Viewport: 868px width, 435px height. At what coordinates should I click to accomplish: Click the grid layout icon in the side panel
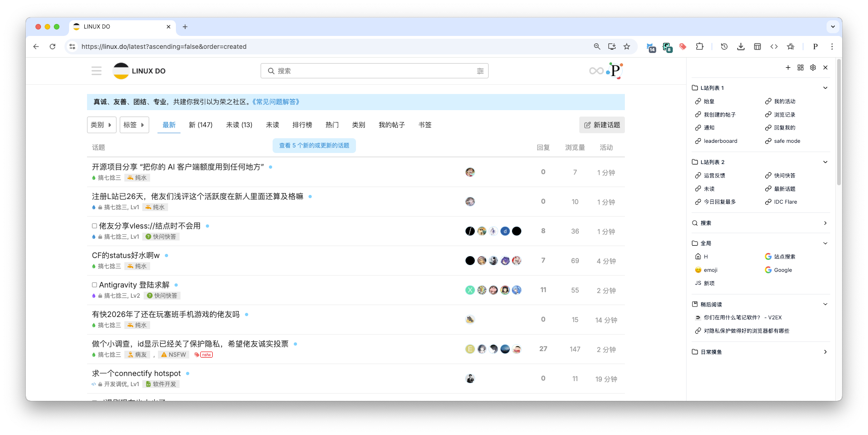[x=800, y=67]
